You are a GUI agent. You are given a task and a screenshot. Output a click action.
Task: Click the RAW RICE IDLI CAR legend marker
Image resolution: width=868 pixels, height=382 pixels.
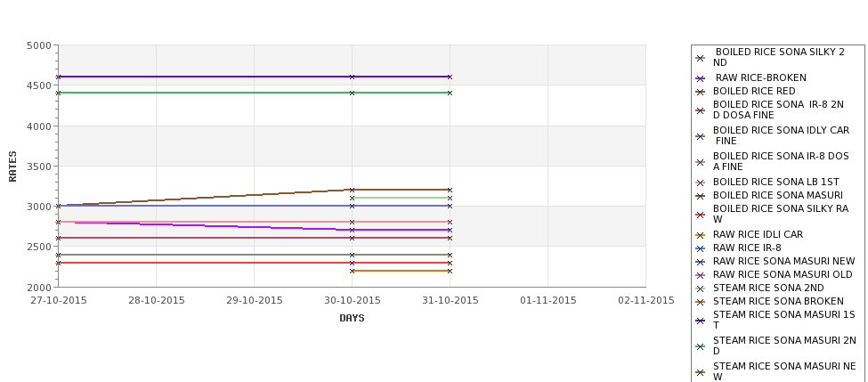tap(701, 235)
